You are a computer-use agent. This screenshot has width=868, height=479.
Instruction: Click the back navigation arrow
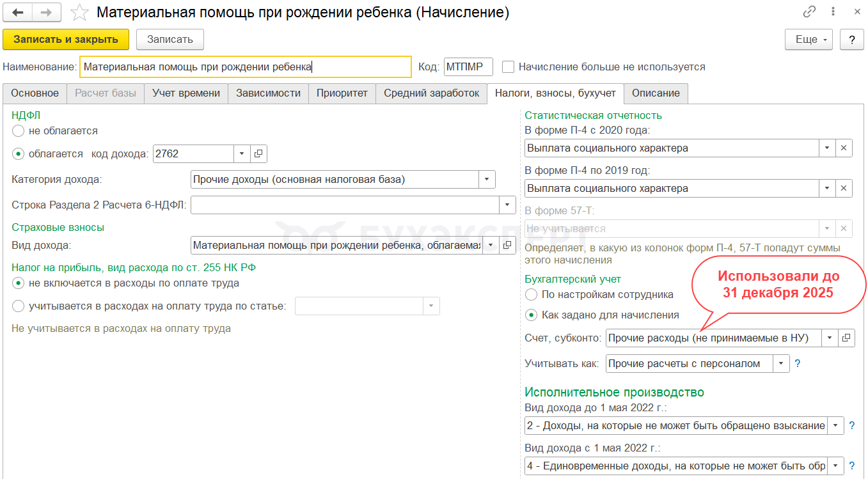click(x=18, y=13)
